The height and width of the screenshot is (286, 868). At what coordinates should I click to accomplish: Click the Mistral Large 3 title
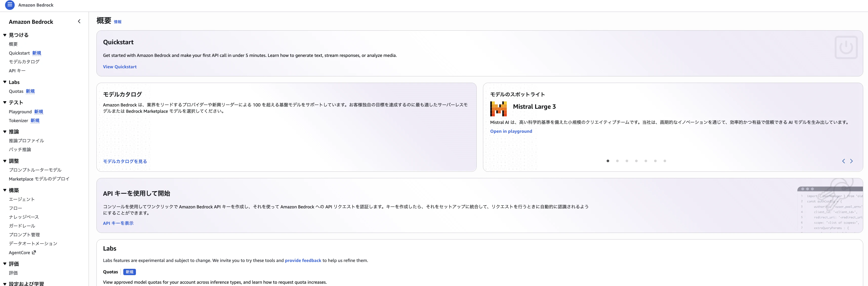534,107
